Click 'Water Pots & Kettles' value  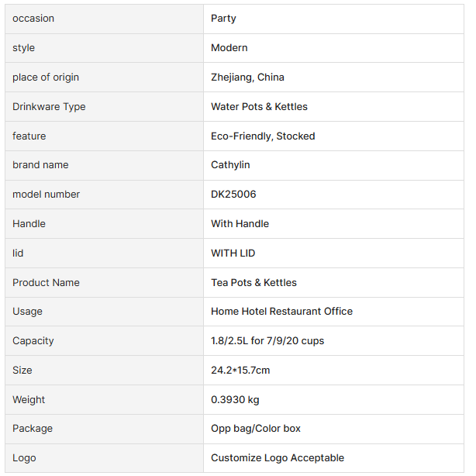coord(259,107)
